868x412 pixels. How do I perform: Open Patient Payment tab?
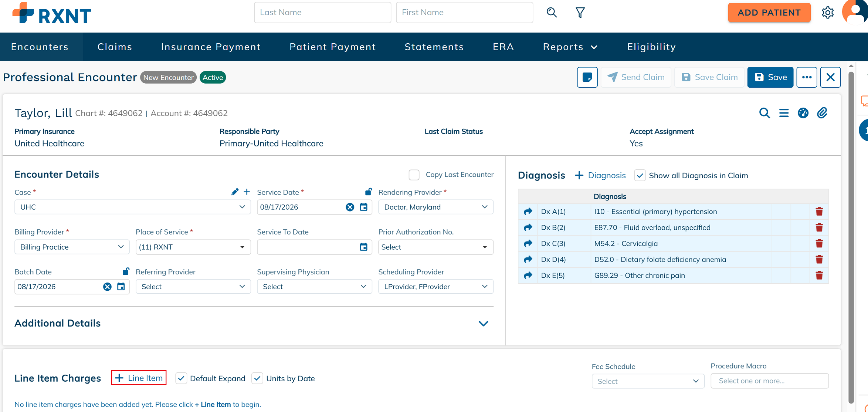(x=333, y=47)
